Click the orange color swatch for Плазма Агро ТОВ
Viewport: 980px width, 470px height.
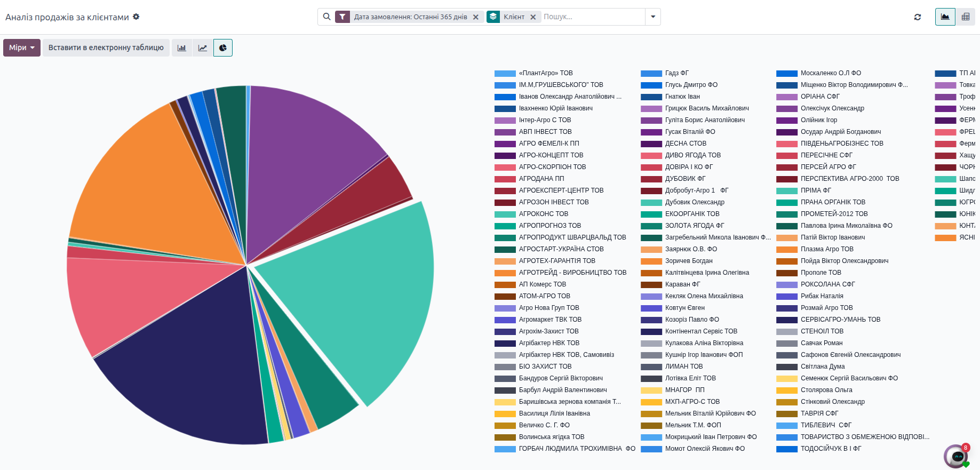click(786, 249)
